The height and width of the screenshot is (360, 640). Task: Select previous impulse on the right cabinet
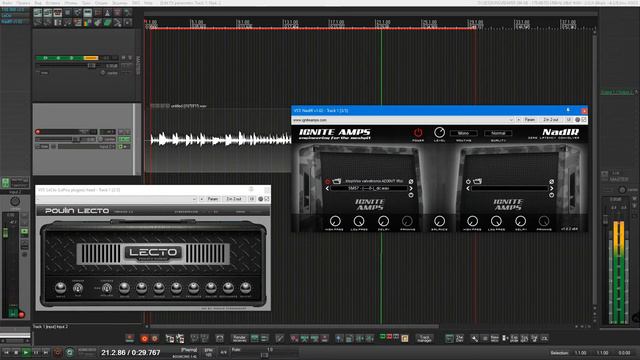tap(468, 188)
